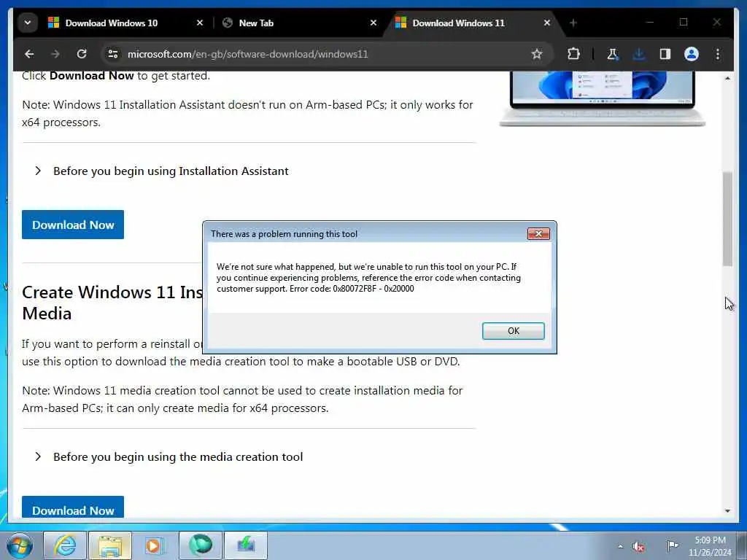This screenshot has width=747, height=560.
Task: Click the green browser taskbar icon
Action: (x=201, y=545)
